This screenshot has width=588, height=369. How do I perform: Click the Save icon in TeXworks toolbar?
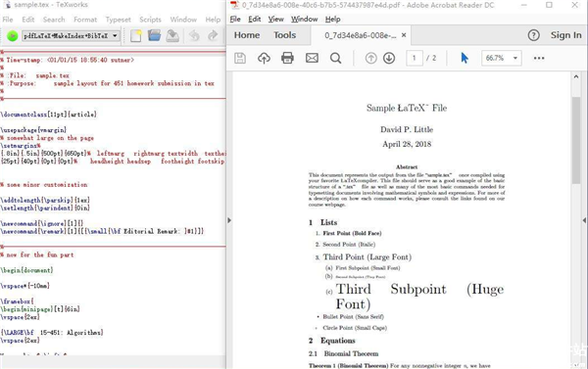tap(172, 36)
